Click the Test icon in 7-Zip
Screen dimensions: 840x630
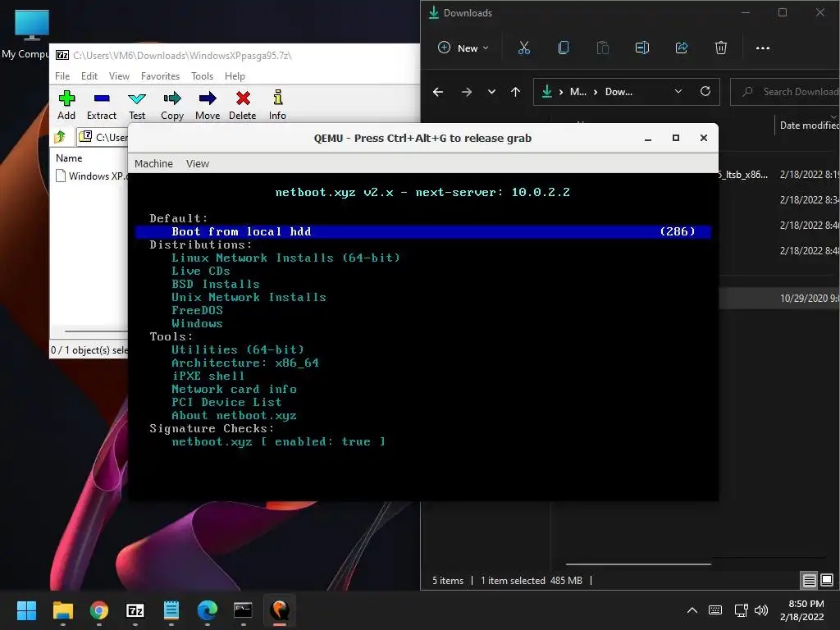(x=137, y=105)
